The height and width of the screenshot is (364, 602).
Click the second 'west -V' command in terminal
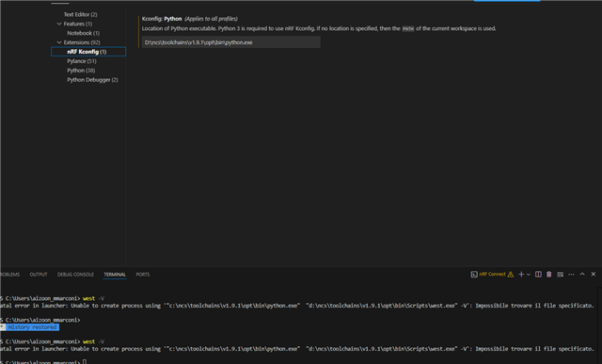[93, 341]
